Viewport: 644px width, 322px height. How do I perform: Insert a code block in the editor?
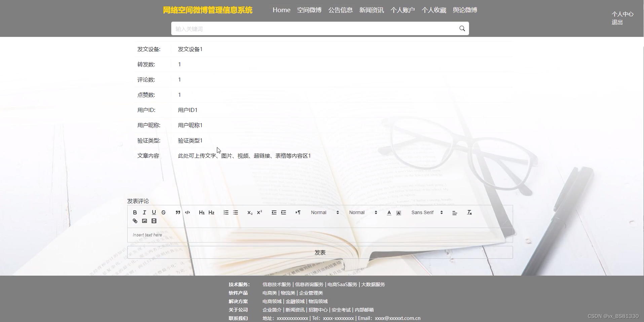click(x=188, y=212)
